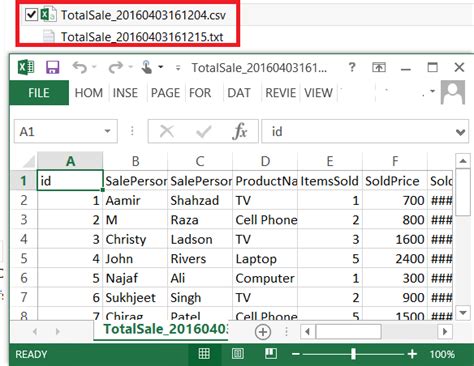Viewport: 474px width, 366px height.
Task: Toggle checkbox beside TotalSale_20160403161204.csv
Action: click(31, 14)
